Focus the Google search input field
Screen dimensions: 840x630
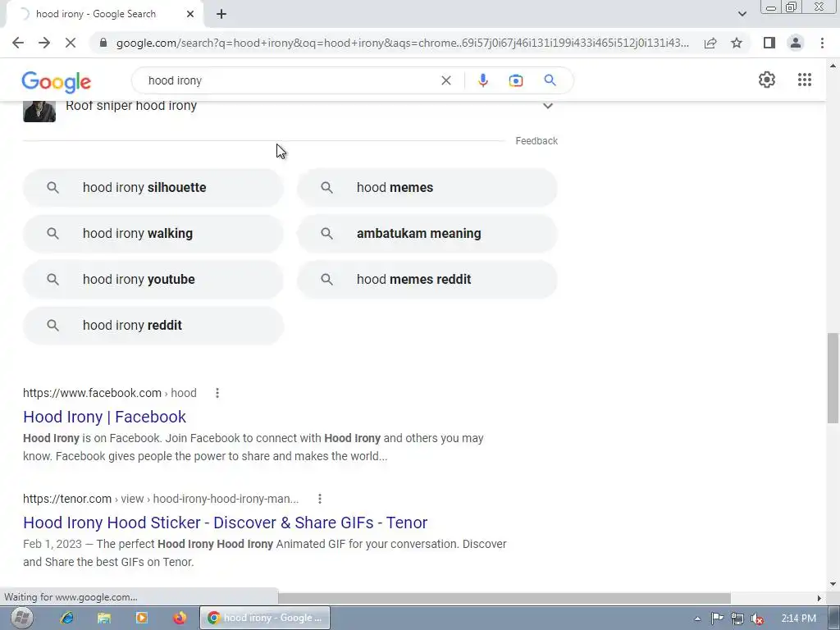coord(290,80)
